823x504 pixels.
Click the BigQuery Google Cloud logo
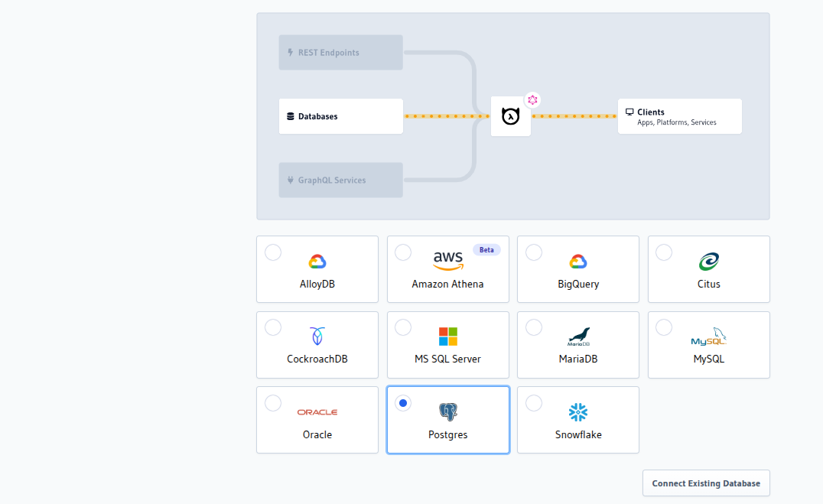pyautogui.click(x=578, y=262)
